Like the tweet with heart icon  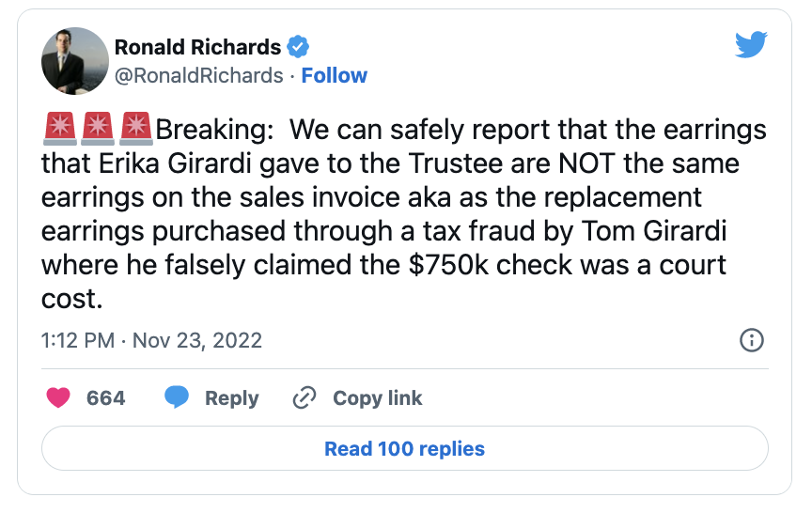click(58, 397)
